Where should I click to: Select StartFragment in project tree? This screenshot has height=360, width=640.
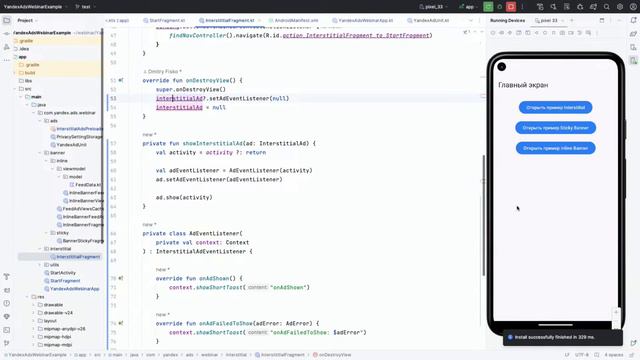click(x=62, y=281)
